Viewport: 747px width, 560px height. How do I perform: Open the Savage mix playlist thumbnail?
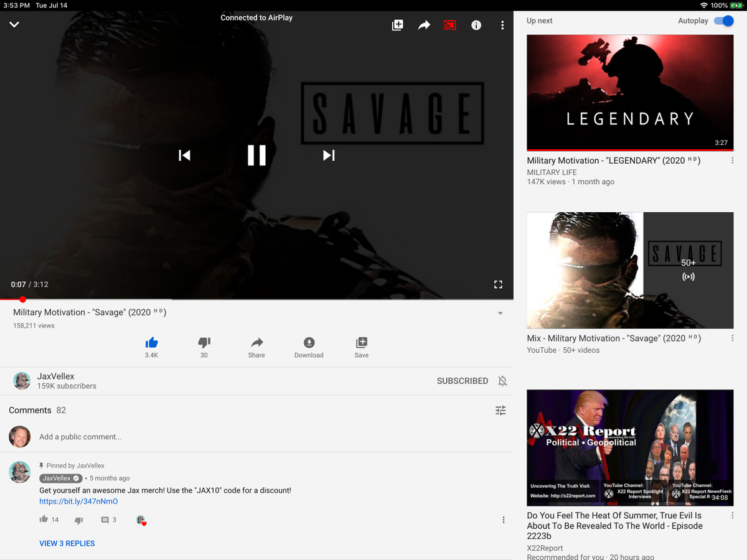click(x=630, y=271)
